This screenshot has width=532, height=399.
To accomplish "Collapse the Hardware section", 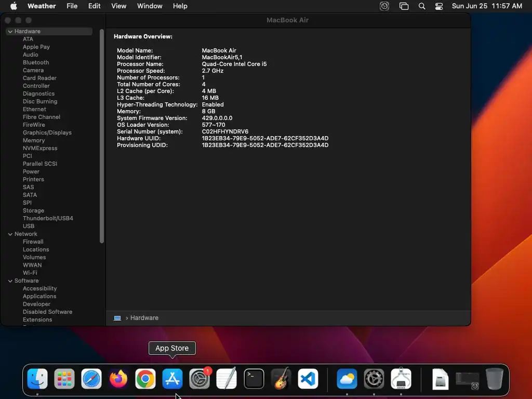I will tap(10, 31).
